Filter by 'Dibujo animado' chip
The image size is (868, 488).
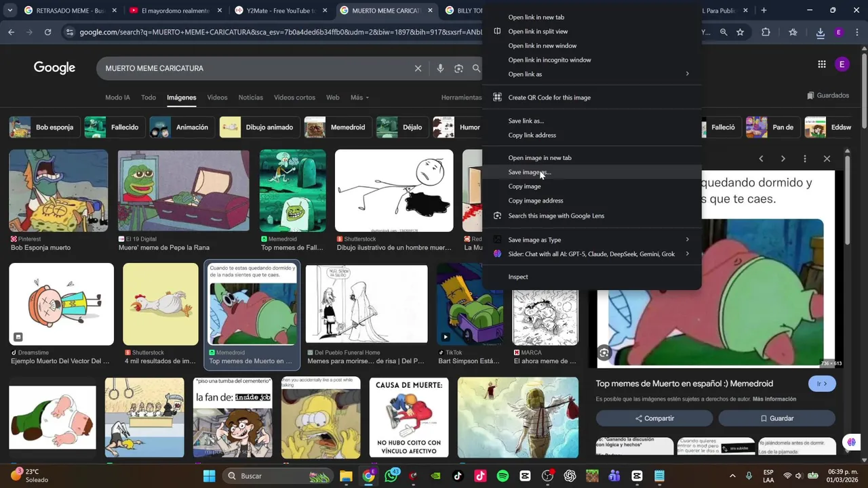[260, 127]
